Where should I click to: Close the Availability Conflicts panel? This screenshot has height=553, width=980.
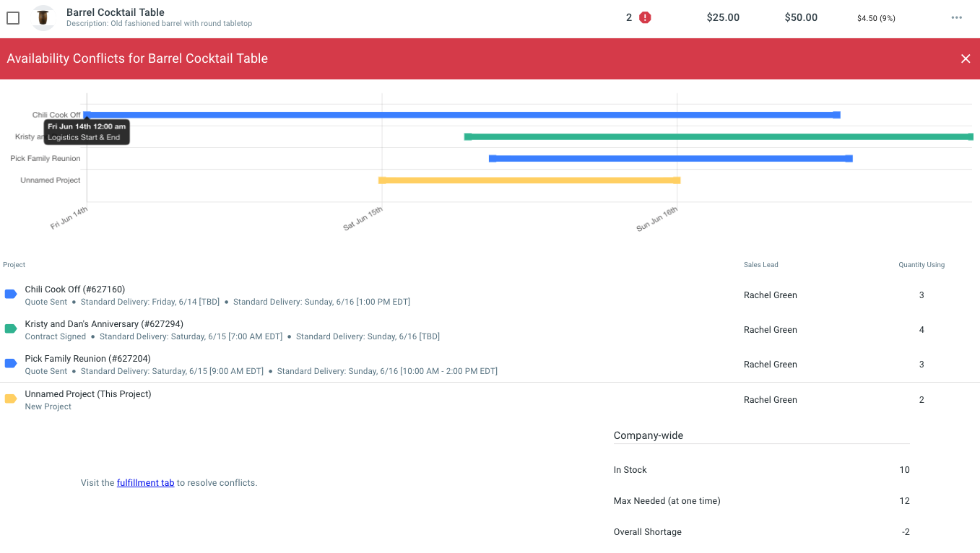pos(966,58)
